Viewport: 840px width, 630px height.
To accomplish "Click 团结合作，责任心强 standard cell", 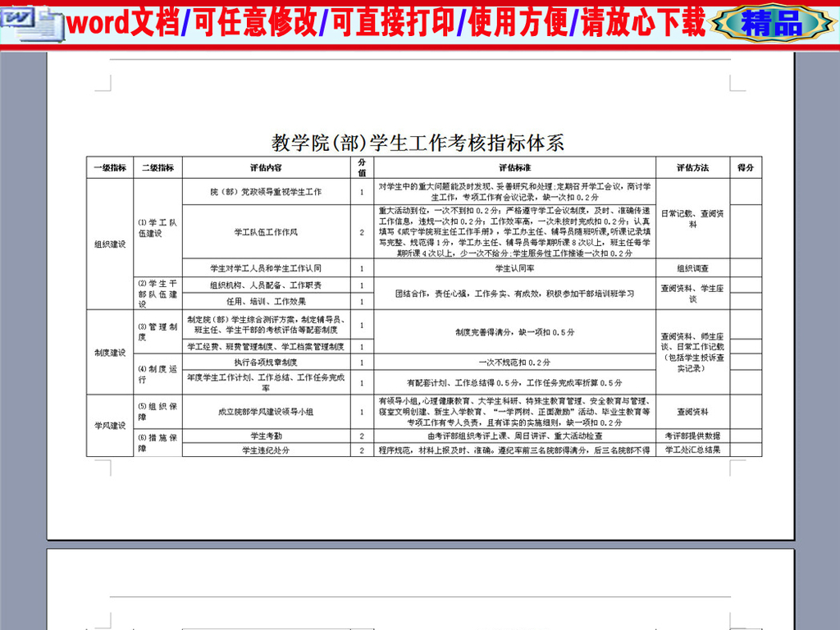I will click(515, 293).
